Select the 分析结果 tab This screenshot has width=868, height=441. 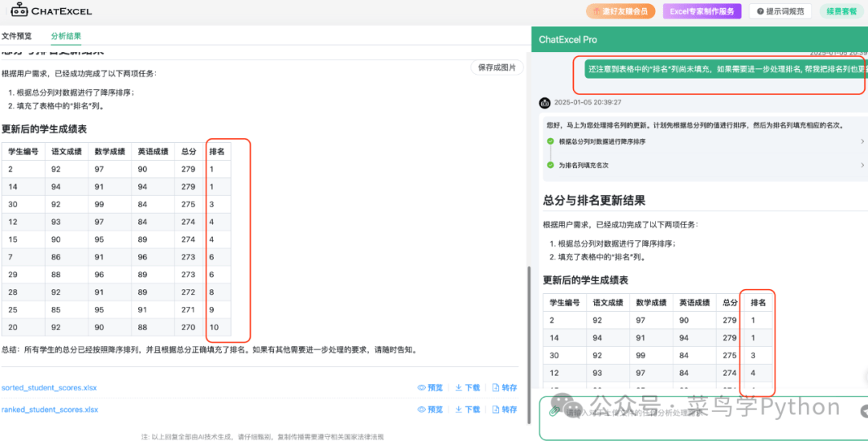point(66,36)
